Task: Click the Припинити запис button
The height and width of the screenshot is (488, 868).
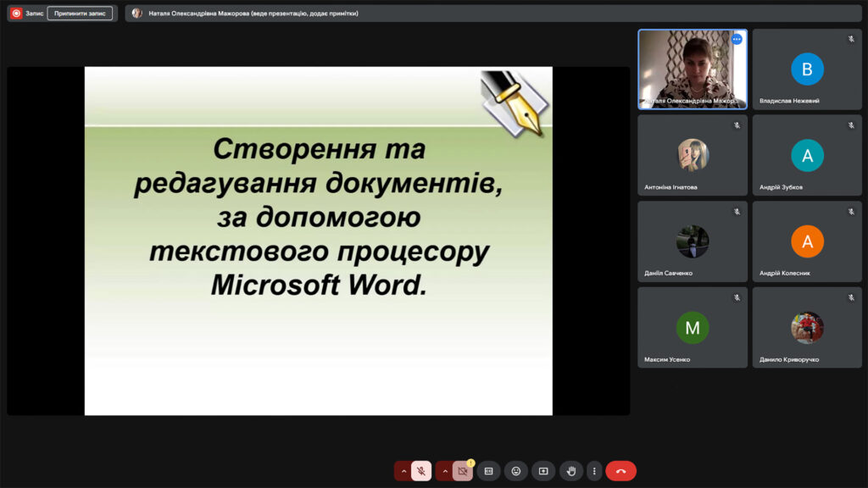Action: [80, 14]
